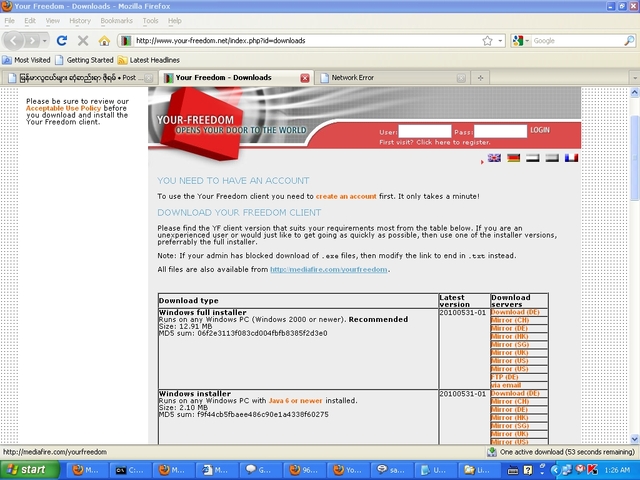Image resolution: width=640 pixels, height=480 pixels.
Task: Switch to the Network Error tab
Action: tap(392, 78)
